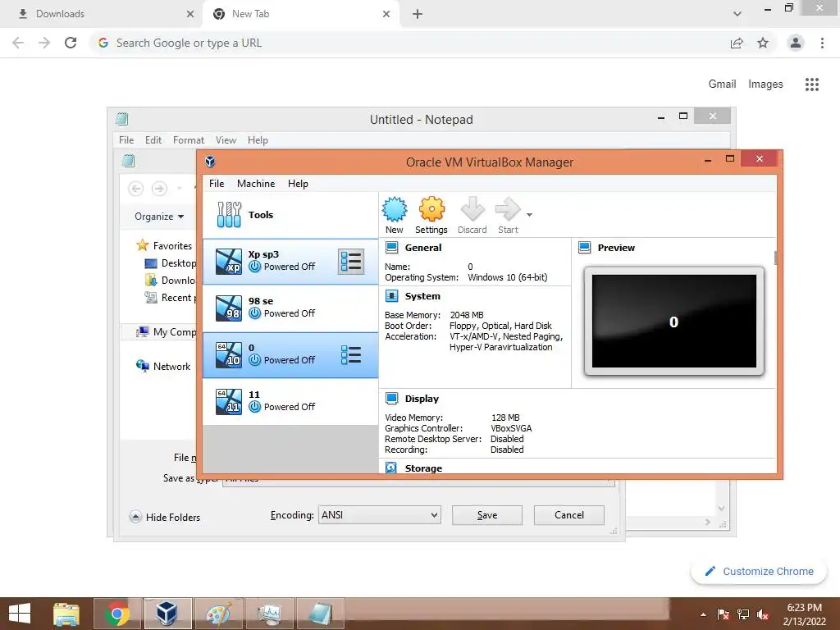Show hidden tray icons arrow

703,614
